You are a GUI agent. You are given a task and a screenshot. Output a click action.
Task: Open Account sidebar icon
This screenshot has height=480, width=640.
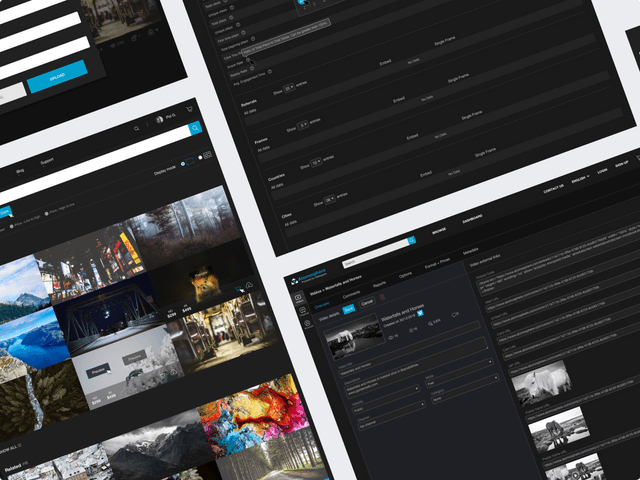click(x=308, y=325)
